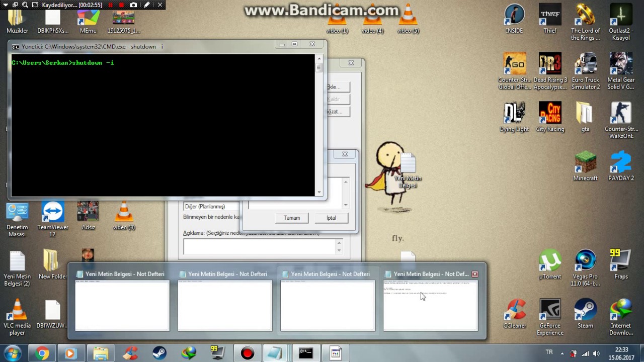Open TeamViewer 12 desktop shortcut

click(x=52, y=219)
